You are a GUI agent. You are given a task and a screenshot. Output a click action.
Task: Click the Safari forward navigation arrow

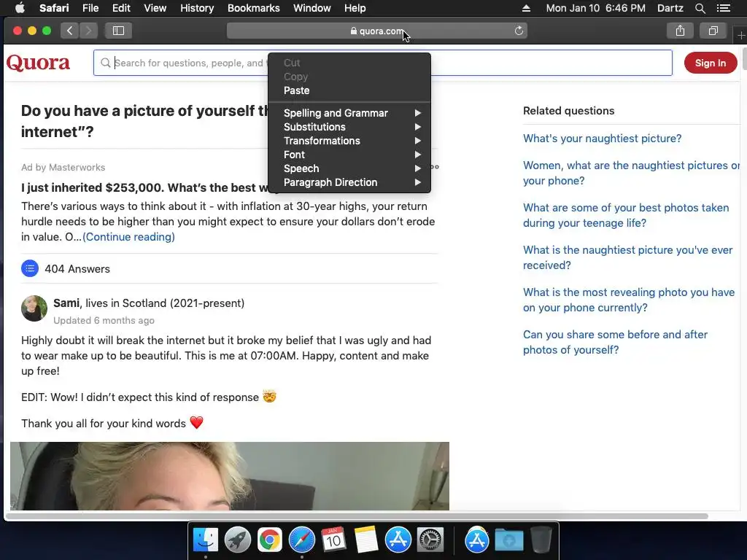click(x=88, y=31)
